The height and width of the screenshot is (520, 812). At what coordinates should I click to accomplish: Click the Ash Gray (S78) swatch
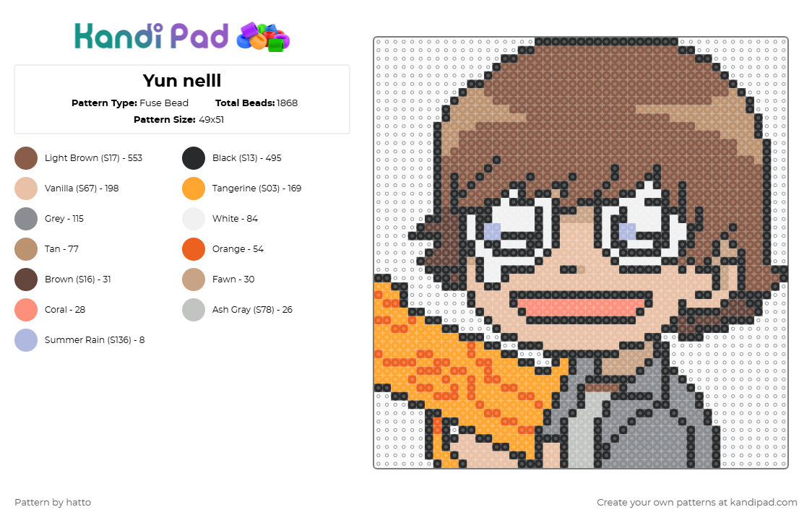194,310
